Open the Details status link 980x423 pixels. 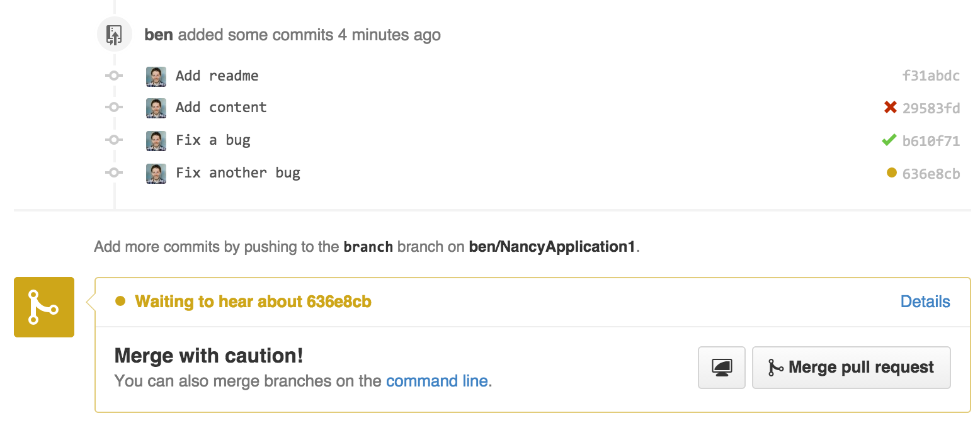click(x=925, y=302)
